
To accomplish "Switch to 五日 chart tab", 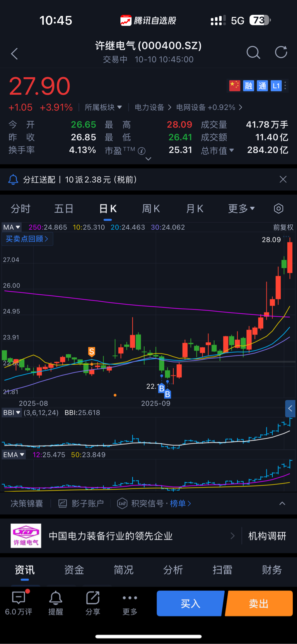I will (64, 209).
